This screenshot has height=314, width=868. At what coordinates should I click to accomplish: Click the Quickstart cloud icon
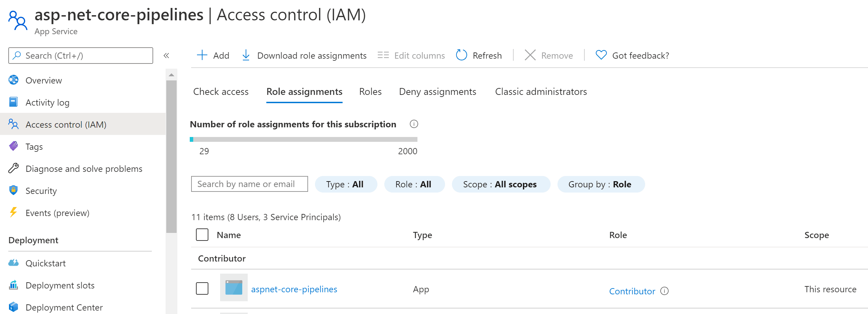tap(13, 263)
